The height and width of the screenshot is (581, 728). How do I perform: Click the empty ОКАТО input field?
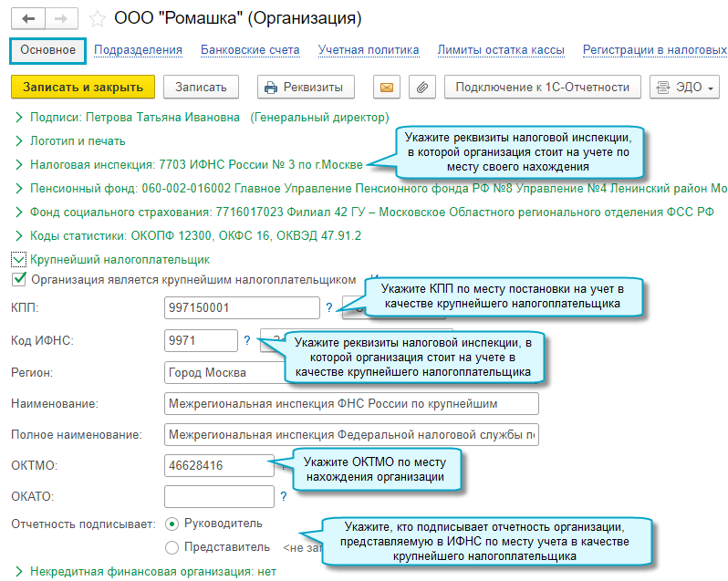[219, 496]
